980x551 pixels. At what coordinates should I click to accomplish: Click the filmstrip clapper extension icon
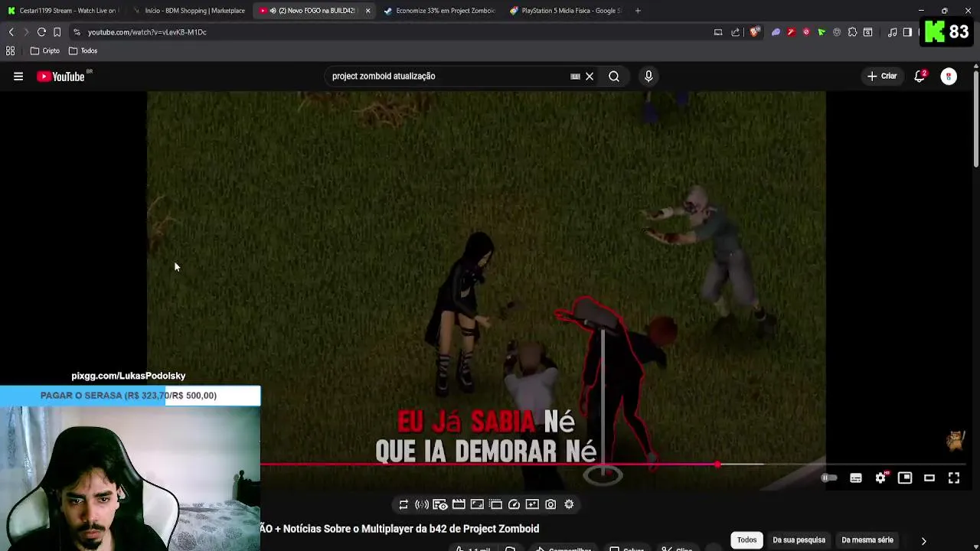click(459, 504)
